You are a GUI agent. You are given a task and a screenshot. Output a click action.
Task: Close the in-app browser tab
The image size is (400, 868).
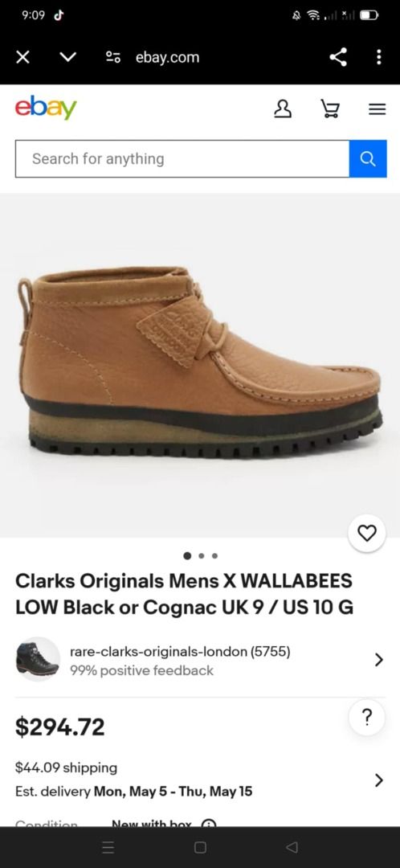click(22, 57)
